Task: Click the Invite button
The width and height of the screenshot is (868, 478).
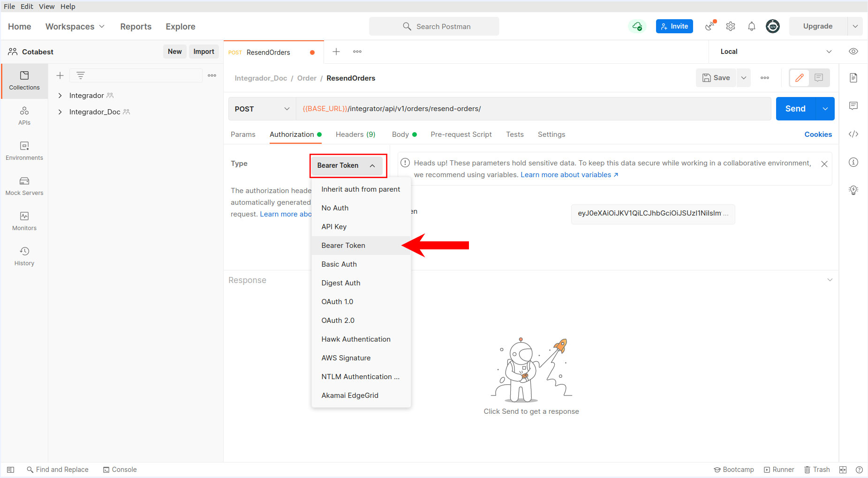Action: pos(674,26)
